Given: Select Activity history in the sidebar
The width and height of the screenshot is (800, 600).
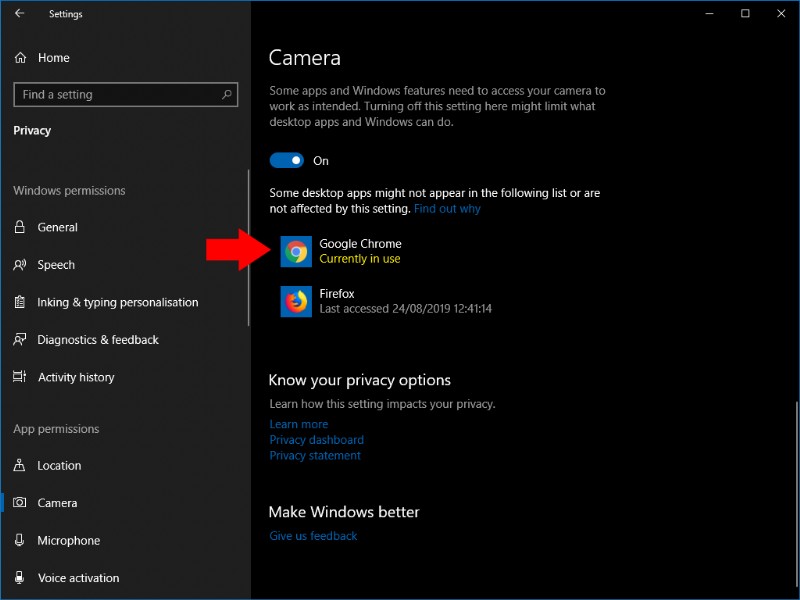Looking at the screenshot, I should click(x=75, y=377).
